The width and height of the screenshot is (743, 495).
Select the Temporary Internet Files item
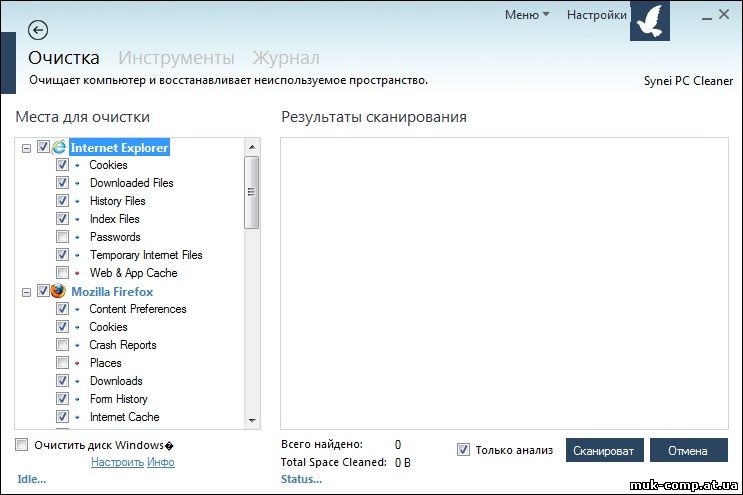coord(146,255)
